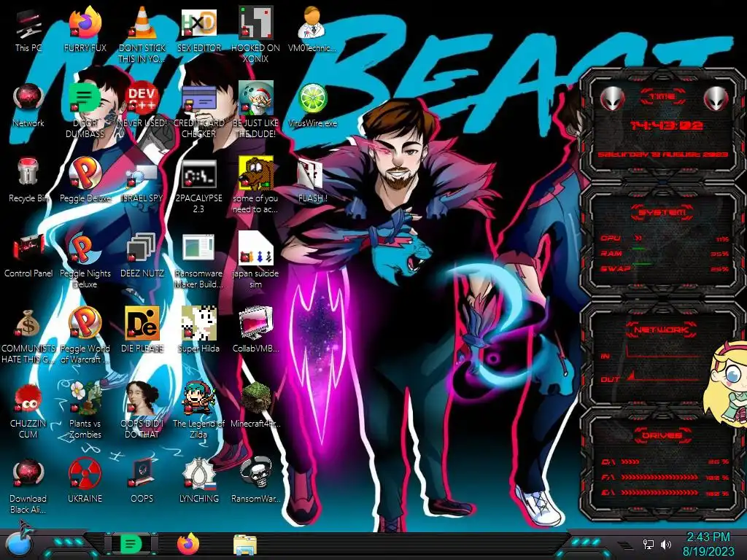Click the widget's red digital time readout
Viewport: 747px width, 560px height.
666,125
